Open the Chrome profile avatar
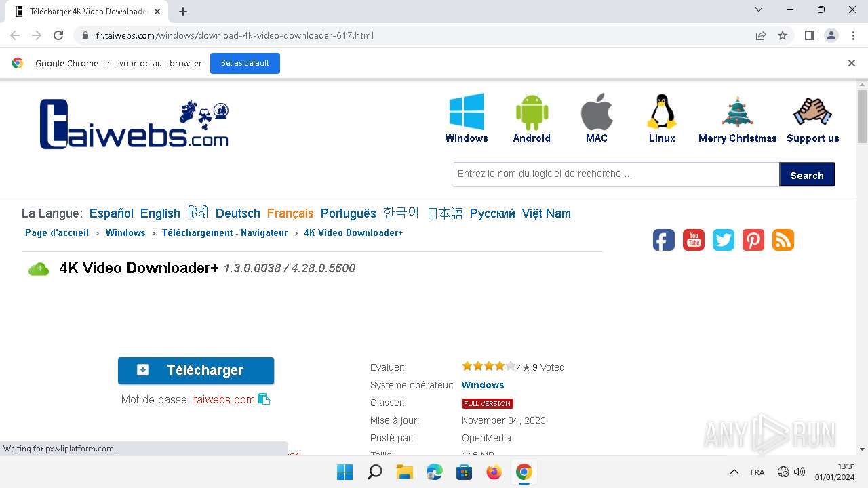The width and height of the screenshot is (868, 488). pyautogui.click(x=831, y=35)
